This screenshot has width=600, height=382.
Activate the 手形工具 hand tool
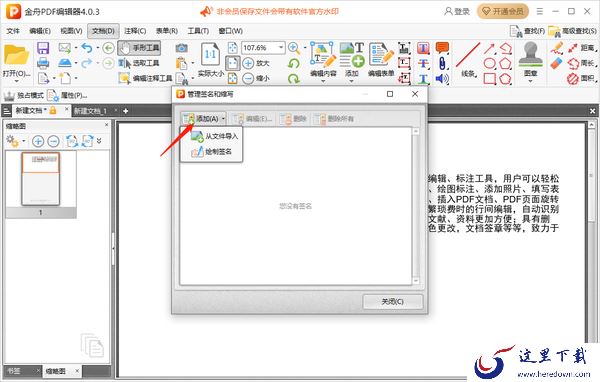(x=139, y=48)
